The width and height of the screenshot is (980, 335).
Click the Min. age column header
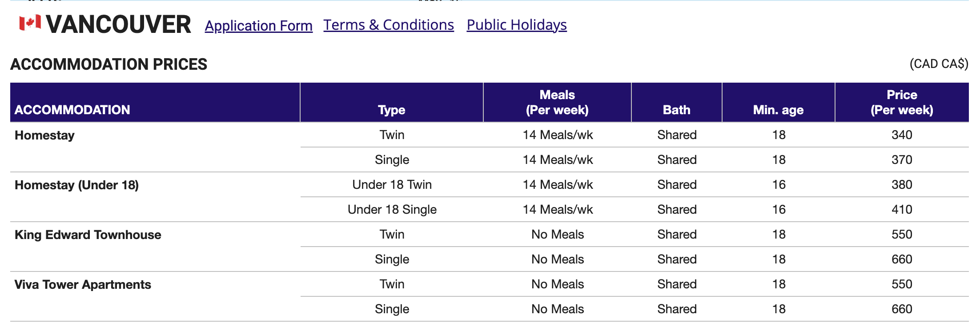tap(778, 110)
